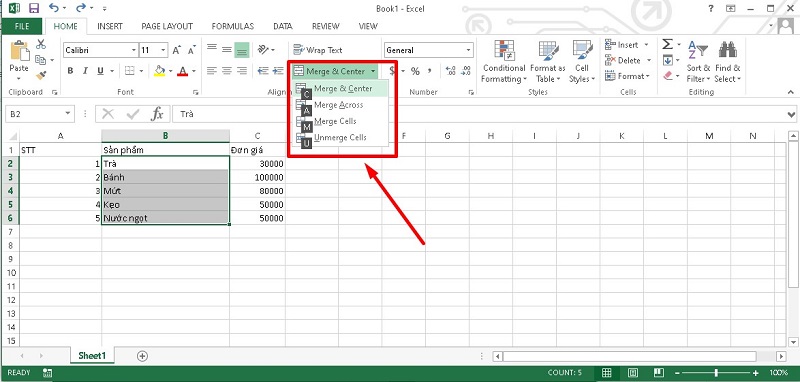The height and width of the screenshot is (382, 800).
Task: Decrease font size with the small A icon
Action: pos(192,50)
